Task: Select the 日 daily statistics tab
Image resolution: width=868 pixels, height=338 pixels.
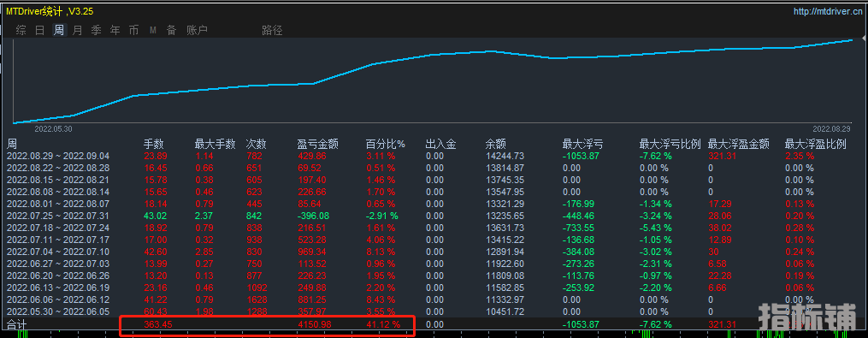Action: (x=40, y=31)
